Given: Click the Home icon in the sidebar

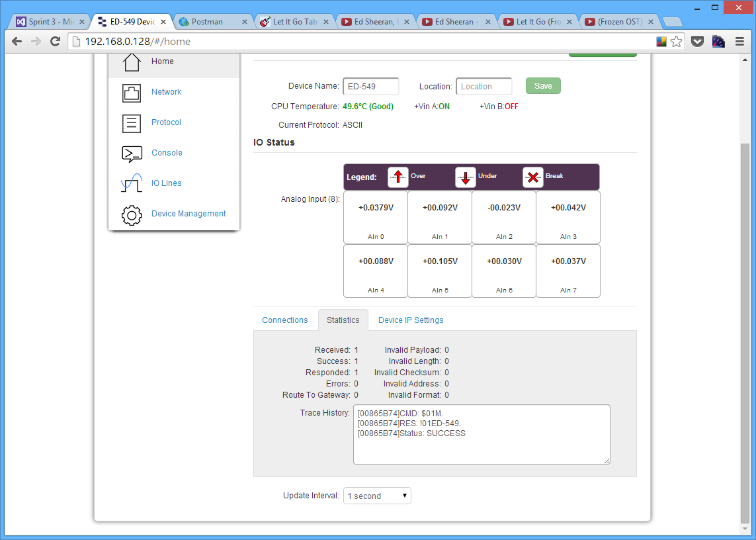Looking at the screenshot, I should pos(131,61).
